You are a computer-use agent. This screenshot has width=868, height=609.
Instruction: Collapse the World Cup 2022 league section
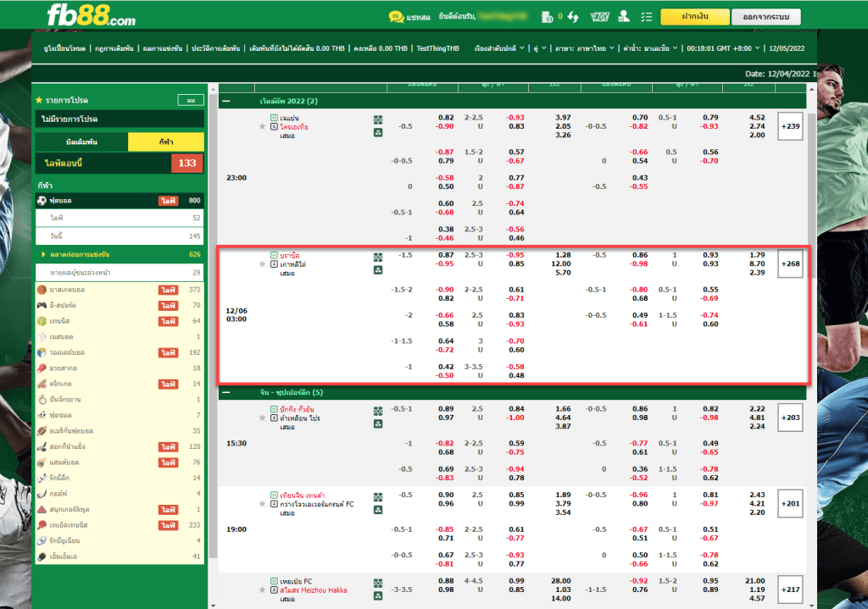click(x=226, y=101)
